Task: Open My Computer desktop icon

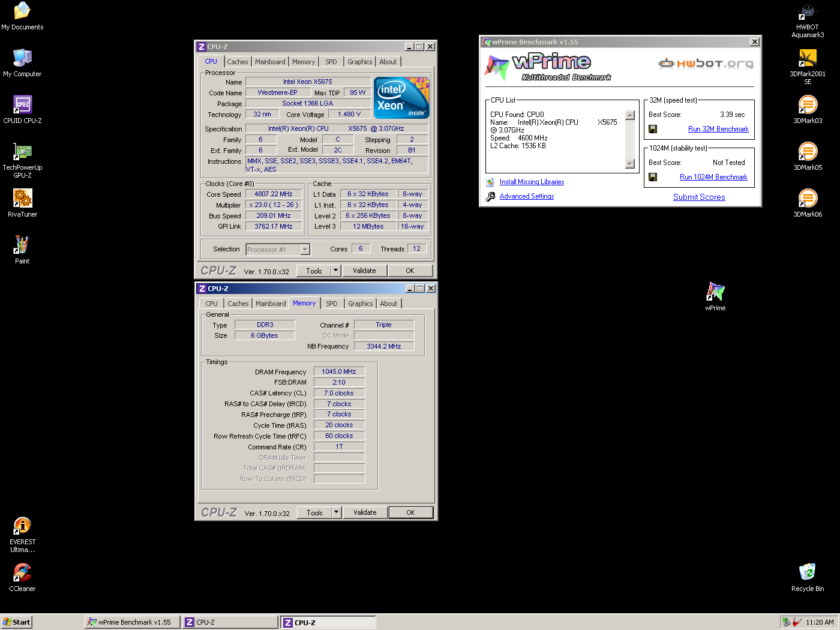Action: click(x=22, y=63)
